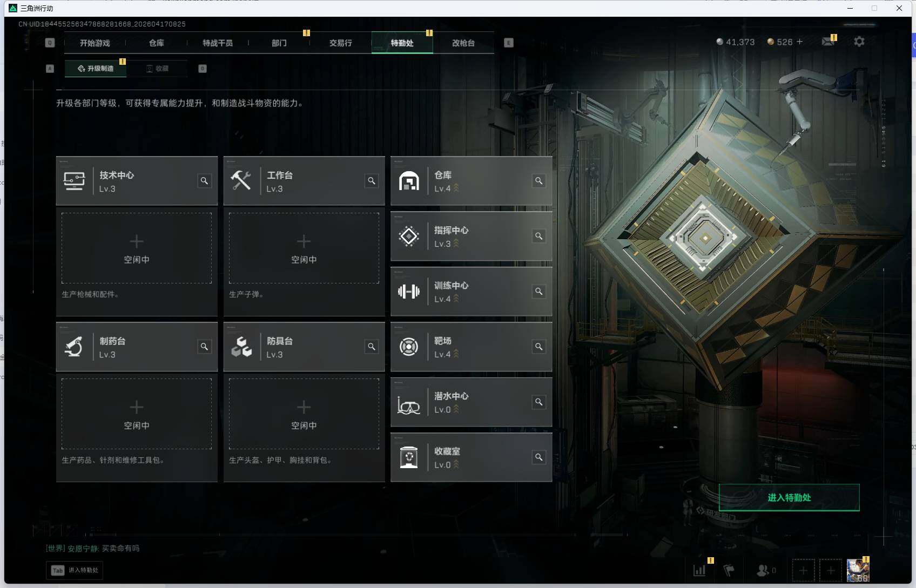Click the magnifier icon on 收藏室
Viewport: 916px width, 588px height.
pyautogui.click(x=539, y=457)
